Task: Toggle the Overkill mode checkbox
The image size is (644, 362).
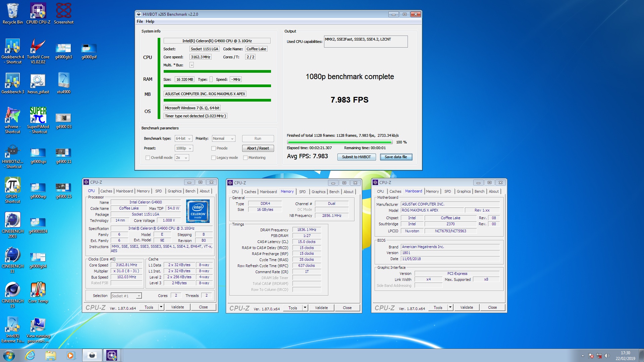Action: 148,158
